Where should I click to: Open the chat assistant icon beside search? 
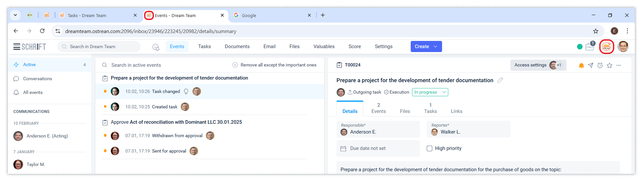[156, 47]
